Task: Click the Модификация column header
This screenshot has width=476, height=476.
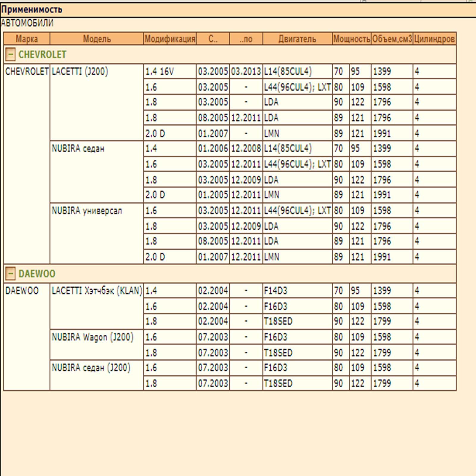Action: 170,39
